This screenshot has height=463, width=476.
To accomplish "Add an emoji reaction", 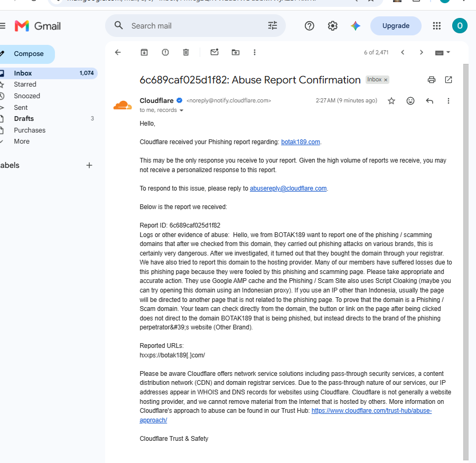I will point(410,101).
